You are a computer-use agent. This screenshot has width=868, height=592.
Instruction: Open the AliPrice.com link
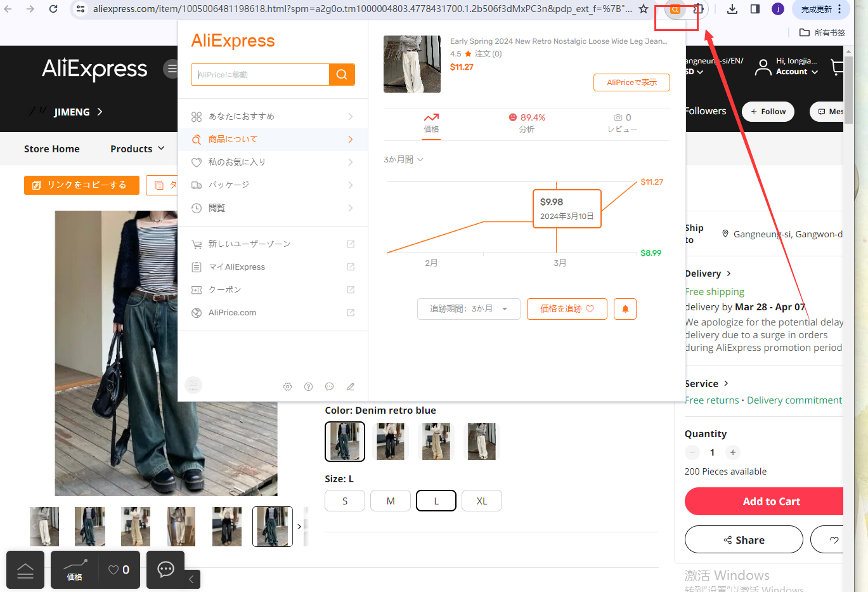click(x=273, y=313)
